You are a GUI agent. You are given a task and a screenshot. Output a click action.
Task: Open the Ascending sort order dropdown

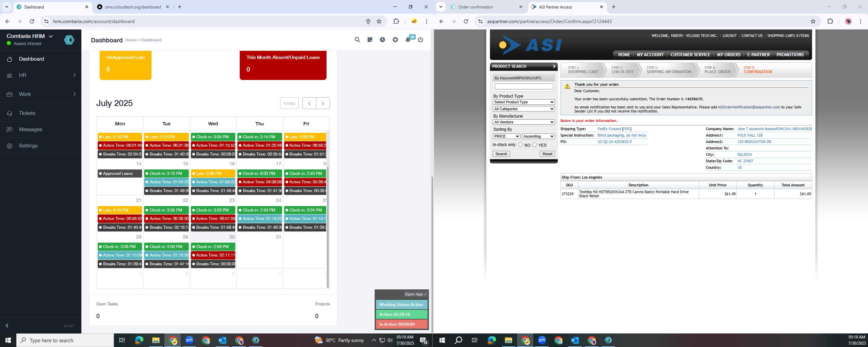[x=538, y=136]
